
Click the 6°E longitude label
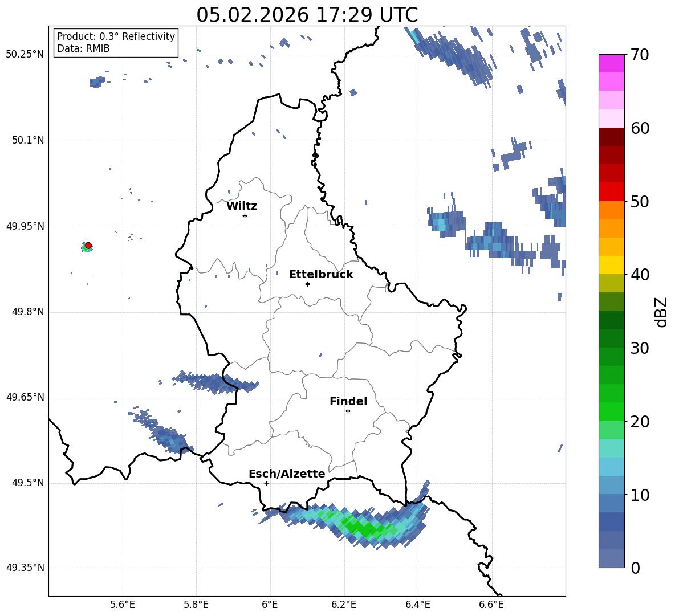click(x=270, y=605)
